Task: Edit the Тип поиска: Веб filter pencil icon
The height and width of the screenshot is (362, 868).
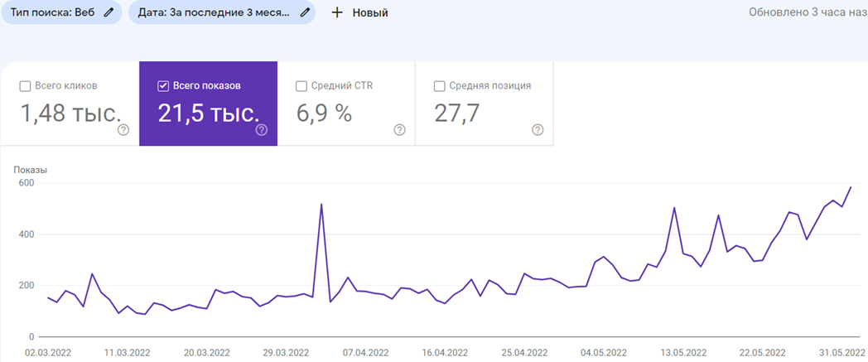Action: tap(108, 12)
